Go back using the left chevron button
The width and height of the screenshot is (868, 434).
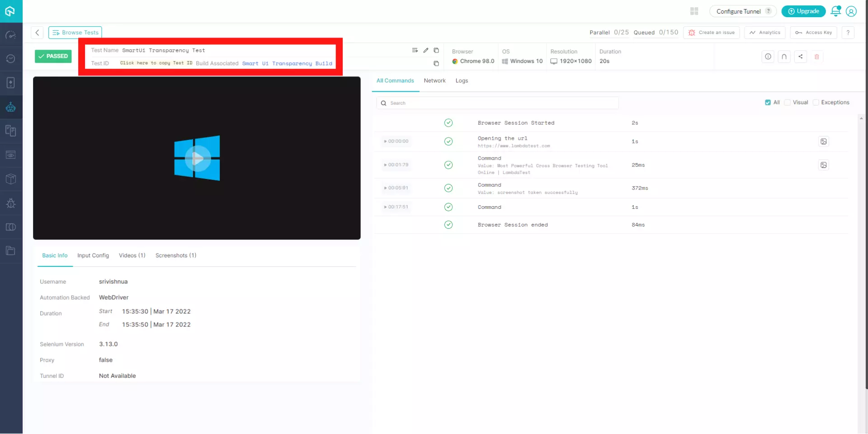(x=37, y=33)
